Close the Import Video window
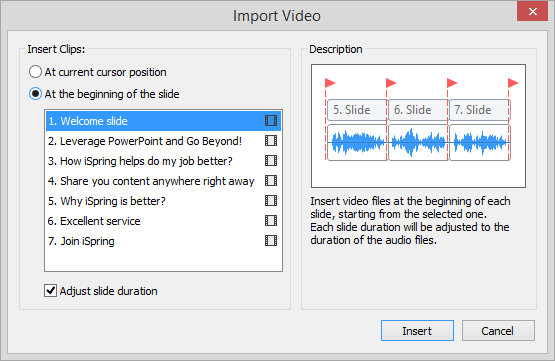This screenshot has height=361, width=555. pos(532,11)
